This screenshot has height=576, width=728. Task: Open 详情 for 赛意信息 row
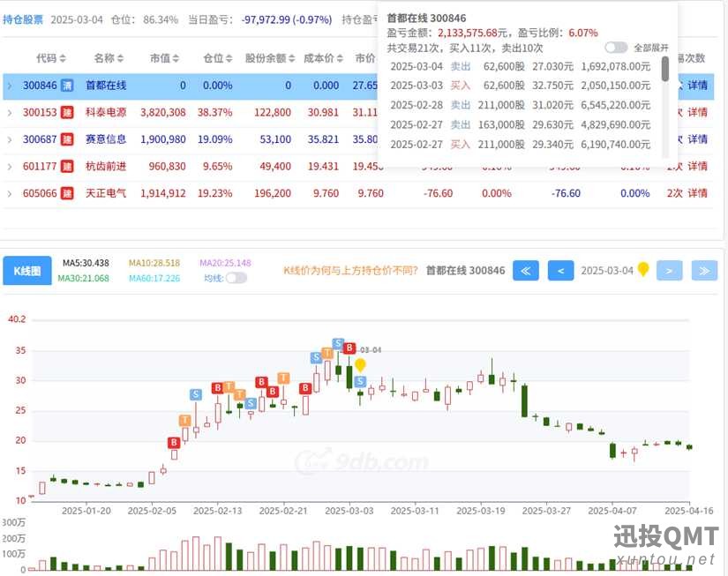click(x=697, y=139)
